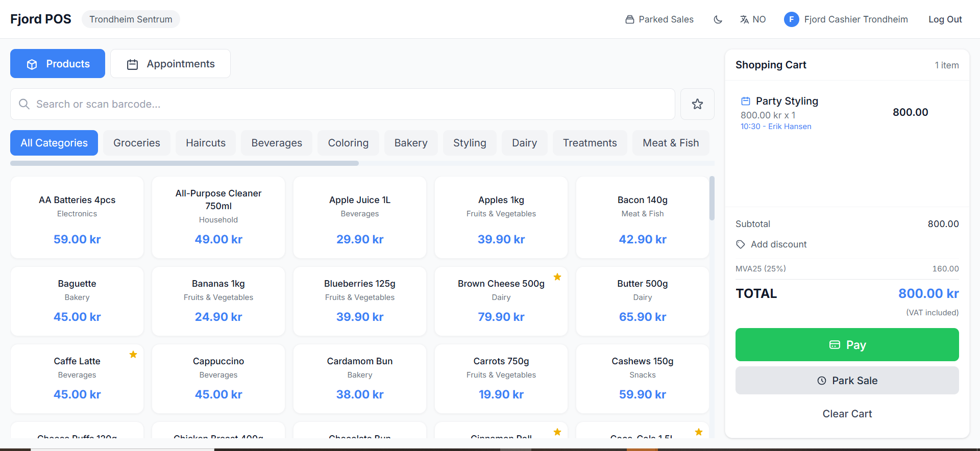Switch to the Appointments tab
The width and height of the screenshot is (980, 451).
170,64
